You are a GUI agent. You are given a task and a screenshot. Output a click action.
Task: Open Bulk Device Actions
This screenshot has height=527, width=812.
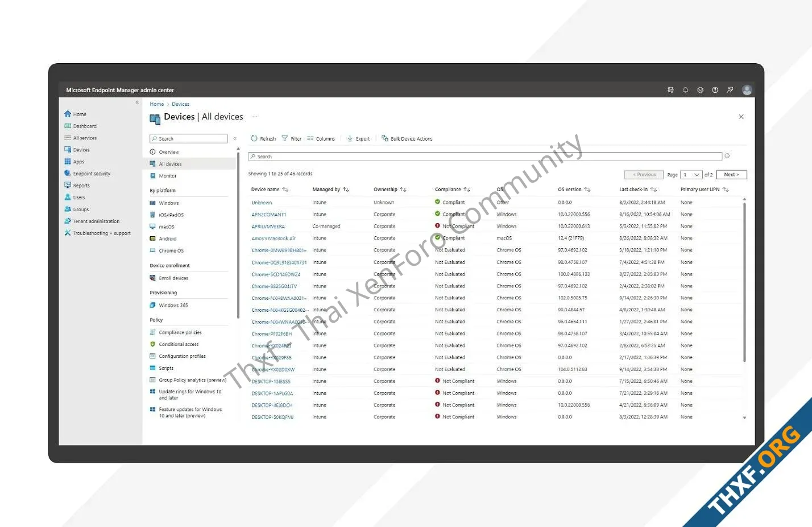[407, 139]
